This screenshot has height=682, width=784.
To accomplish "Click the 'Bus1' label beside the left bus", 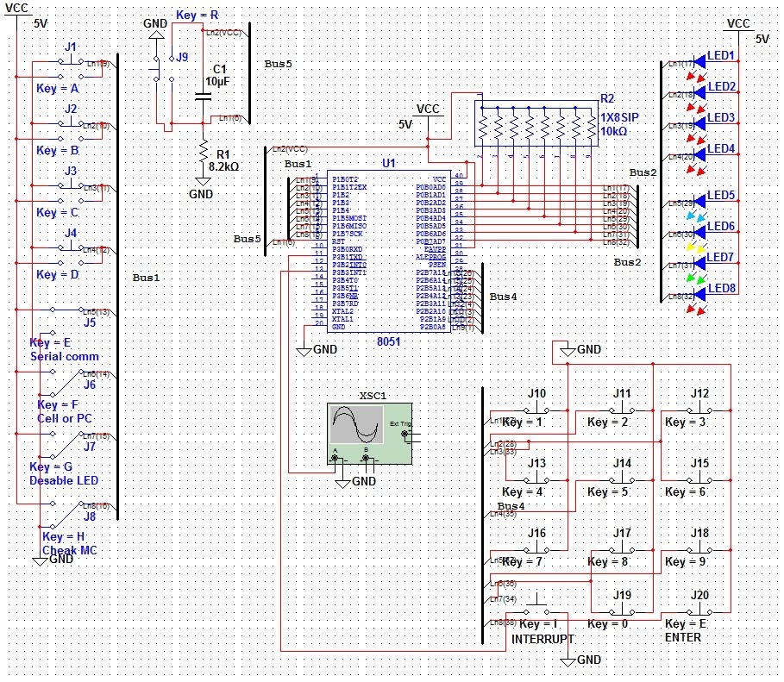I will [x=146, y=278].
